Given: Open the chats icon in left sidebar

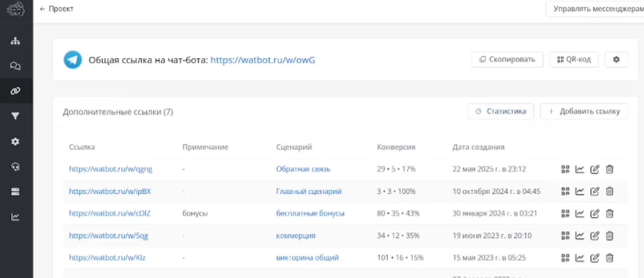Looking at the screenshot, I should (x=15, y=66).
